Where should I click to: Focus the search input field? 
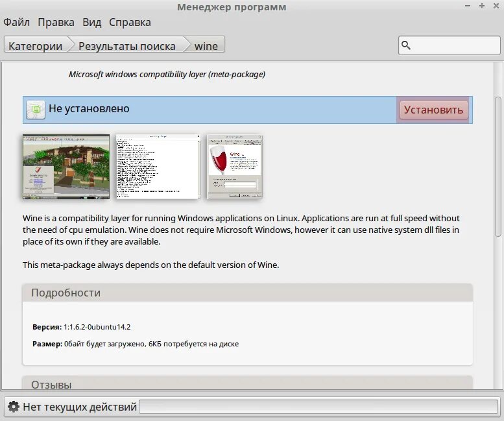pyautogui.click(x=450, y=45)
